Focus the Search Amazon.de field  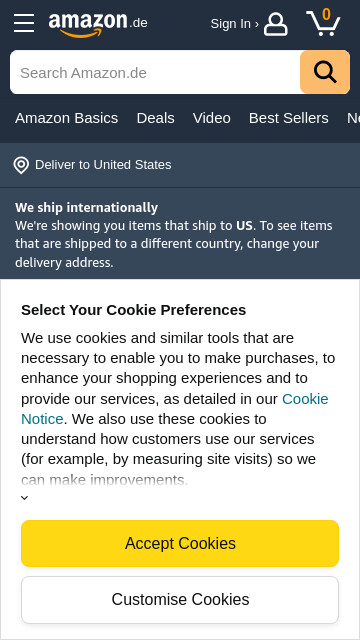tap(155, 72)
